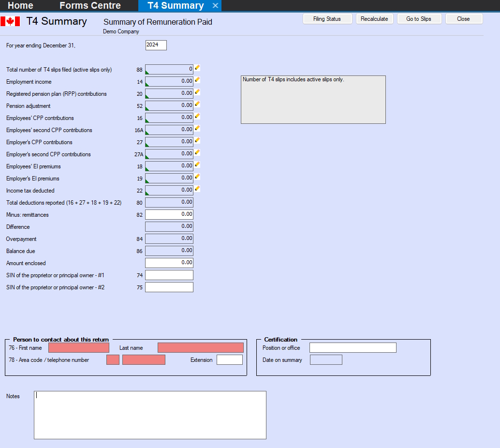The image size is (500, 448).
Task: Click pencil icon beside Pension adjustment
Action: [x=197, y=104]
